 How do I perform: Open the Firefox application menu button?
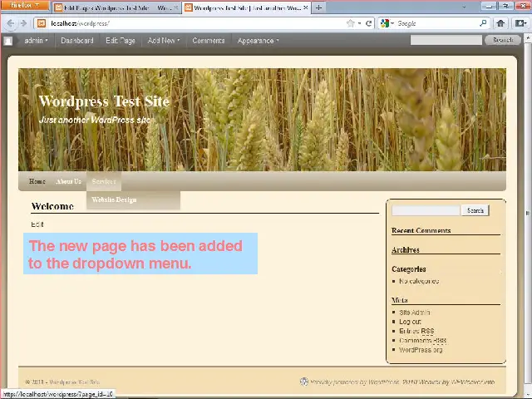coord(24,6)
